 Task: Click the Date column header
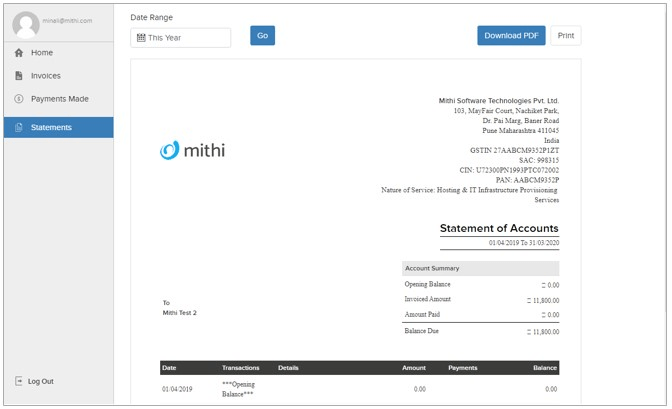pyautogui.click(x=169, y=368)
